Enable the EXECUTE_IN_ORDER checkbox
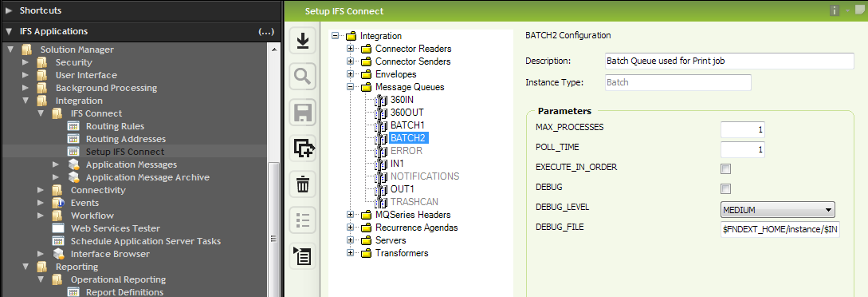868x297 pixels. click(x=726, y=168)
